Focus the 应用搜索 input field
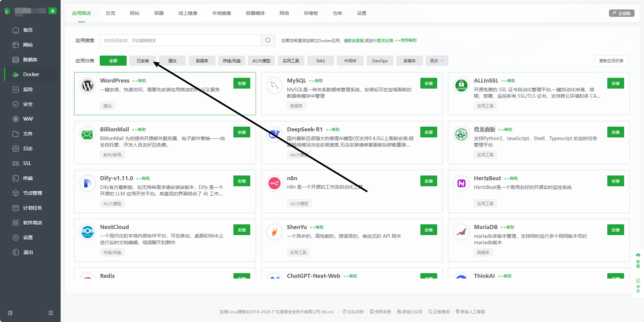The image size is (644, 322). click(180, 40)
